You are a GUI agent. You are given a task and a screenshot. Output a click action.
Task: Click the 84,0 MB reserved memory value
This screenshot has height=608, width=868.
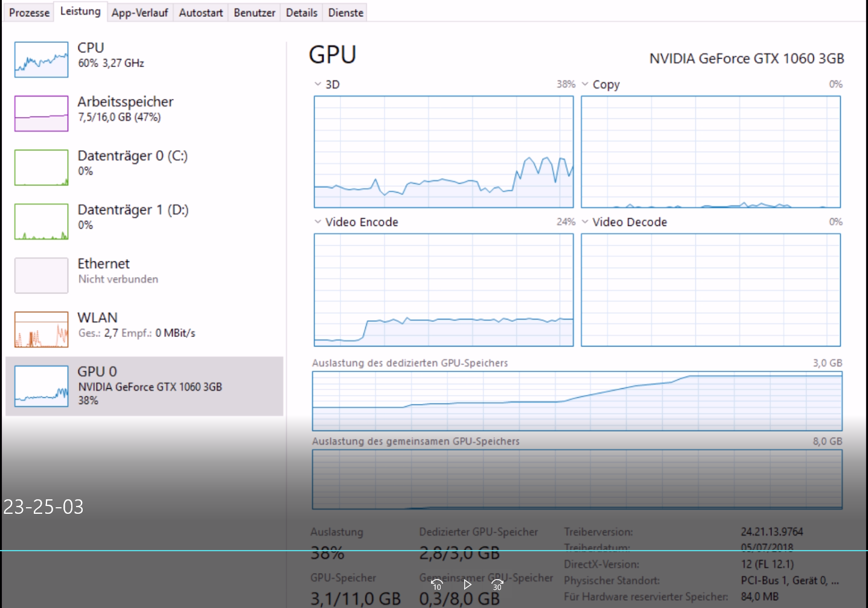pyautogui.click(x=760, y=597)
